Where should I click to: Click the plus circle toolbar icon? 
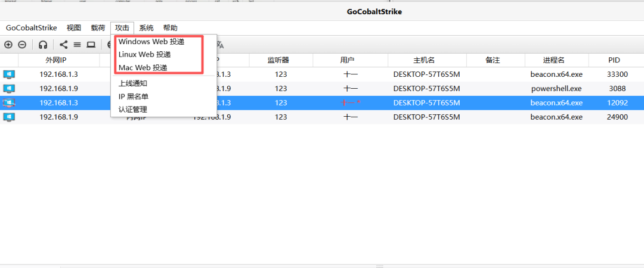pyautogui.click(x=8, y=44)
